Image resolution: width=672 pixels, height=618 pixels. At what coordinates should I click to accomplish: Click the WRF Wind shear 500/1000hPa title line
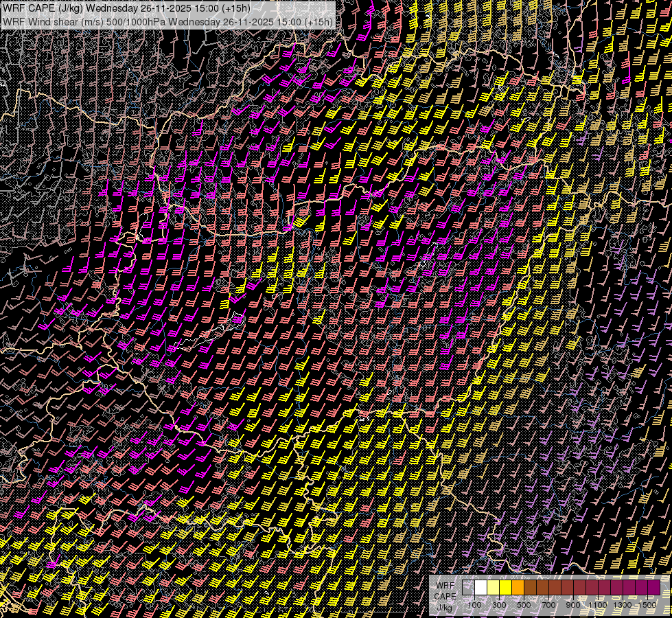(167, 21)
